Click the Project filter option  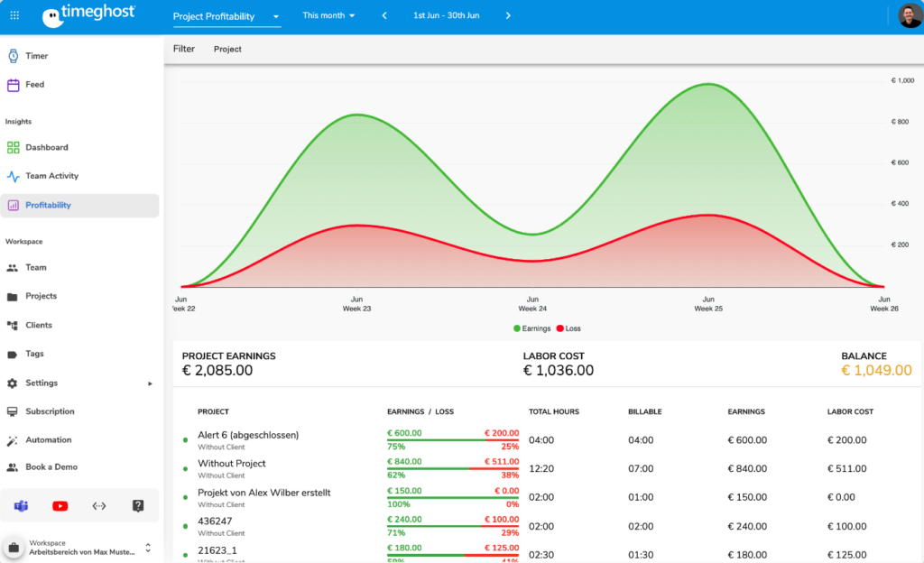(x=227, y=50)
